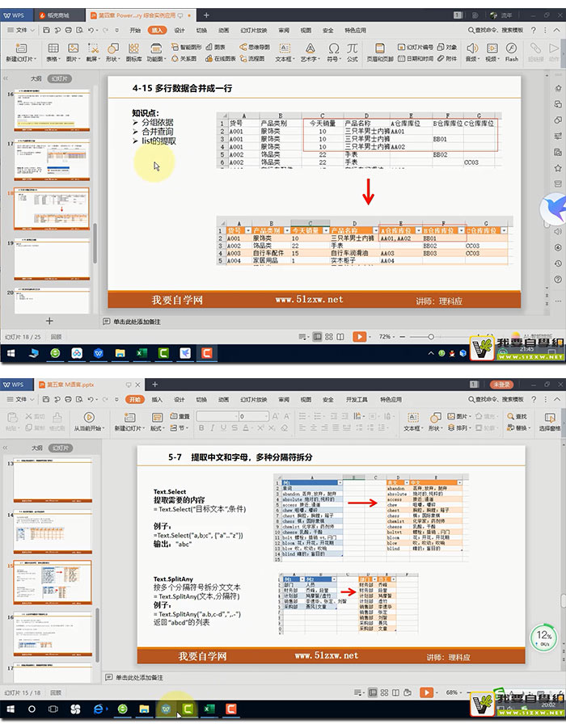The height and width of the screenshot is (728, 566).
Task: Switch to reading view in 第四章 status bar
Action: (x=340, y=337)
